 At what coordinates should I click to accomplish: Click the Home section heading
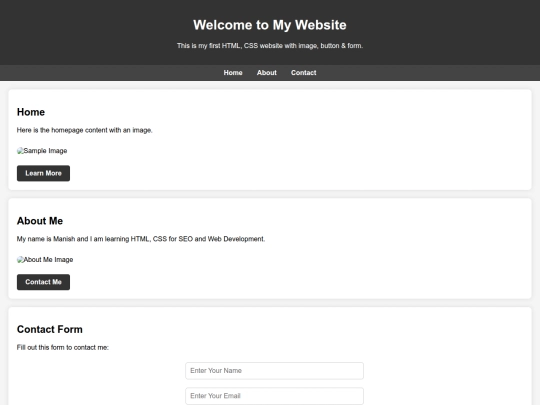[31, 112]
